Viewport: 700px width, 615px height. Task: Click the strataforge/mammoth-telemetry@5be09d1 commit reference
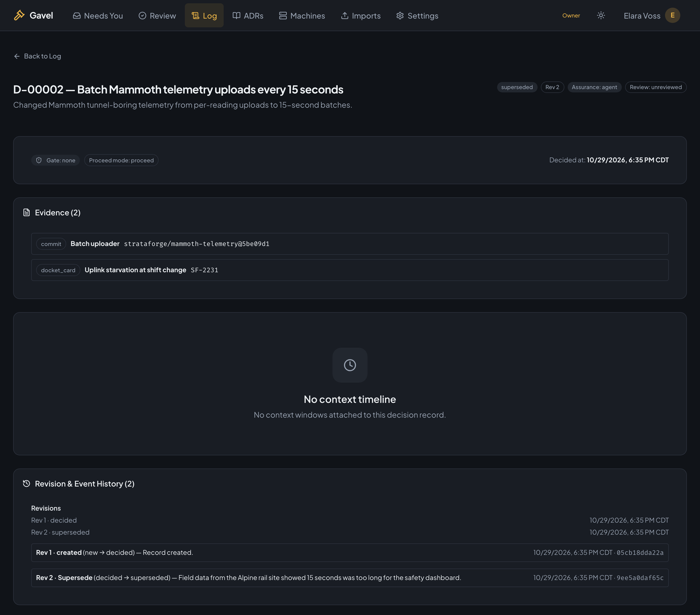click(197, 244)
